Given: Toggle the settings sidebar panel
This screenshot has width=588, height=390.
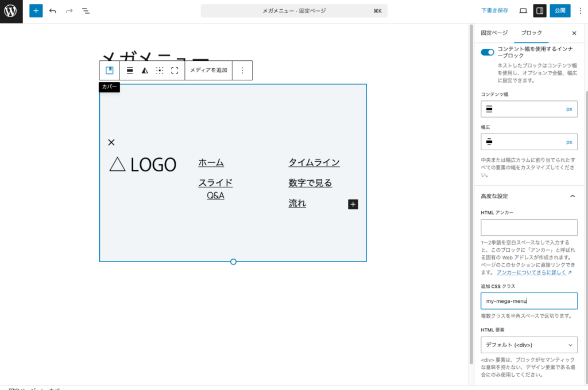Looking at the screenshot, I should click(x=540, y=10).
